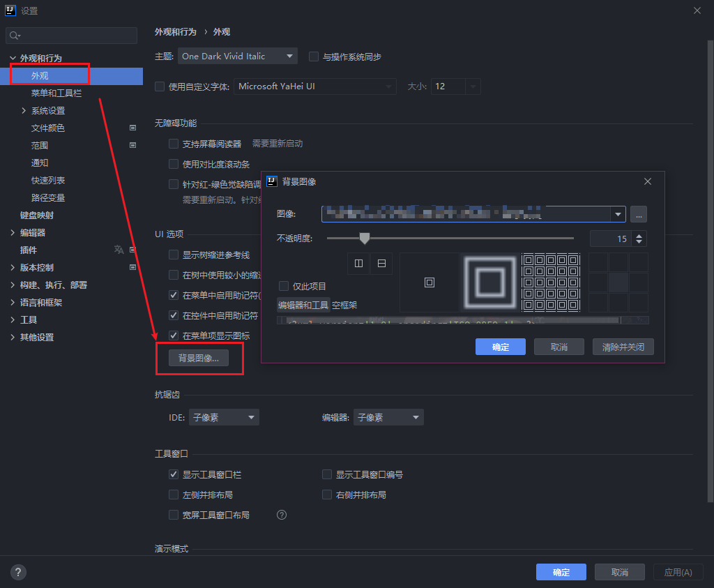Choose the plain centered image placement option
The width and height of the screenshot is (714, 588).
[430, 282]
